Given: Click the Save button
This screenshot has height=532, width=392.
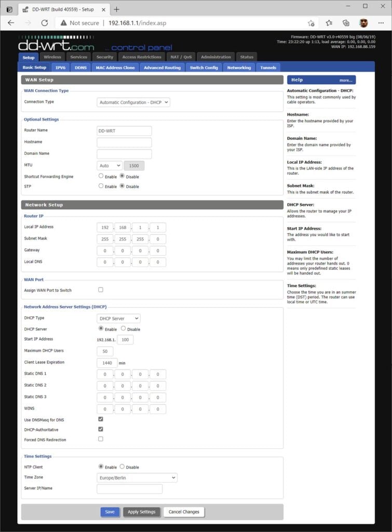Looking at the screenshot, I should 110,512.
